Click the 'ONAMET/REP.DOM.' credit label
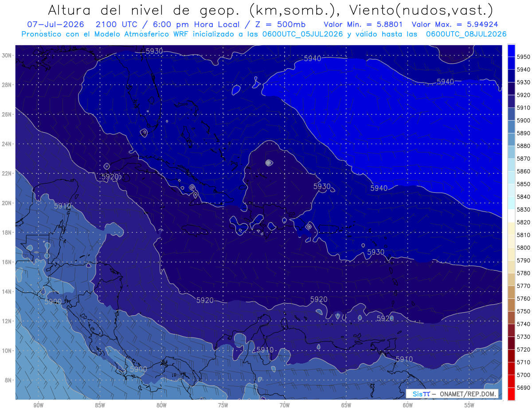 point(467,394)
